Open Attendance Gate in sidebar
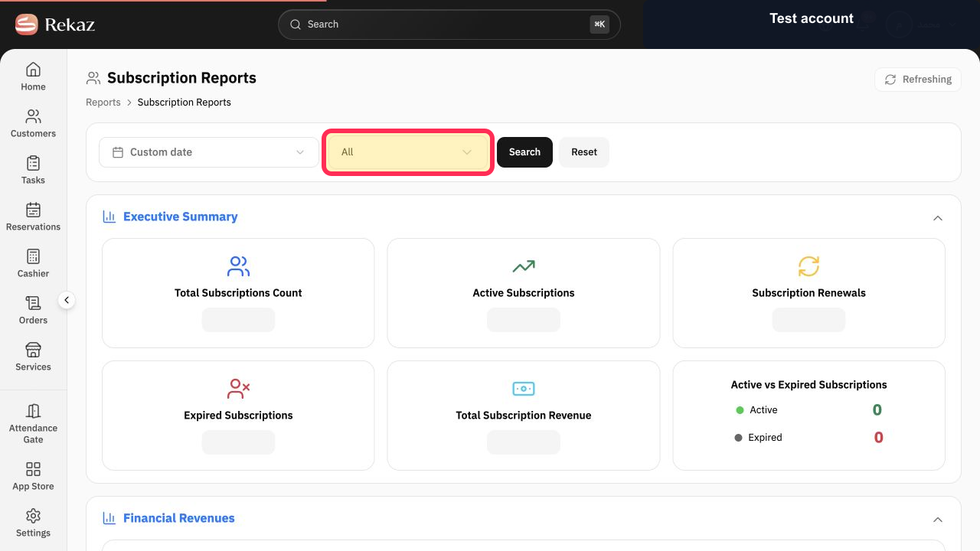Viewport: 980px width, 551px height. click(x=33, y=423)
